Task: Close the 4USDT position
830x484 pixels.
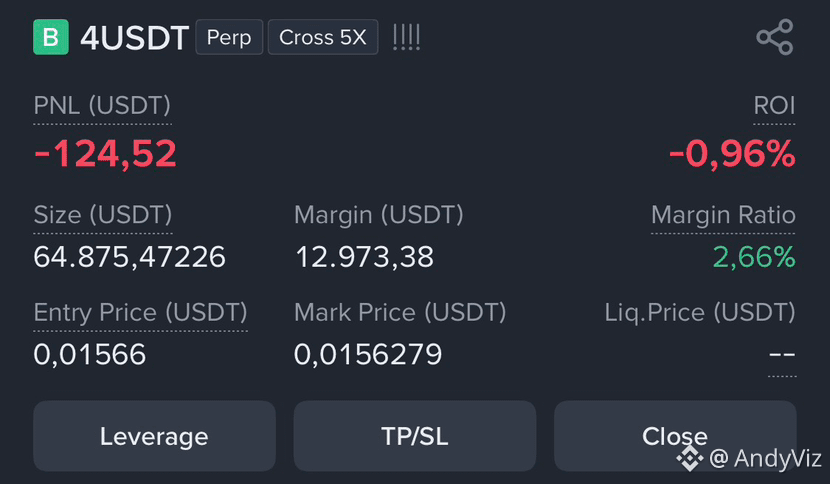Action: (675, 436)
